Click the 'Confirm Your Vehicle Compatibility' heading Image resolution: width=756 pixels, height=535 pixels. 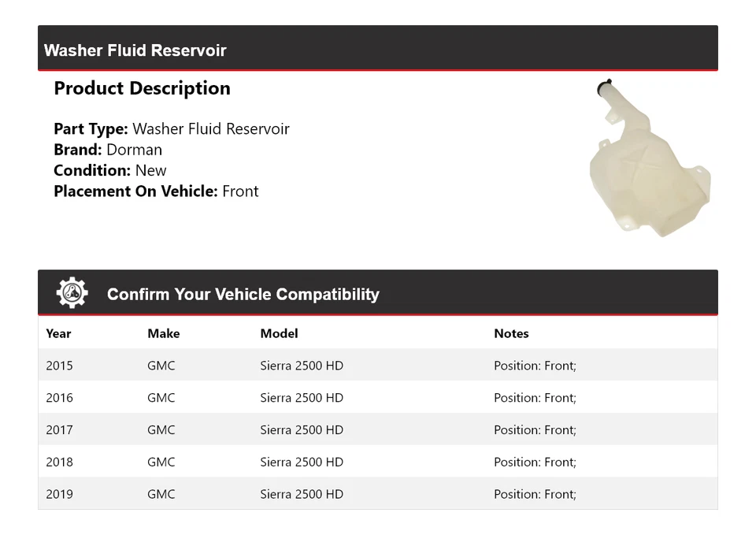[243, 294]
